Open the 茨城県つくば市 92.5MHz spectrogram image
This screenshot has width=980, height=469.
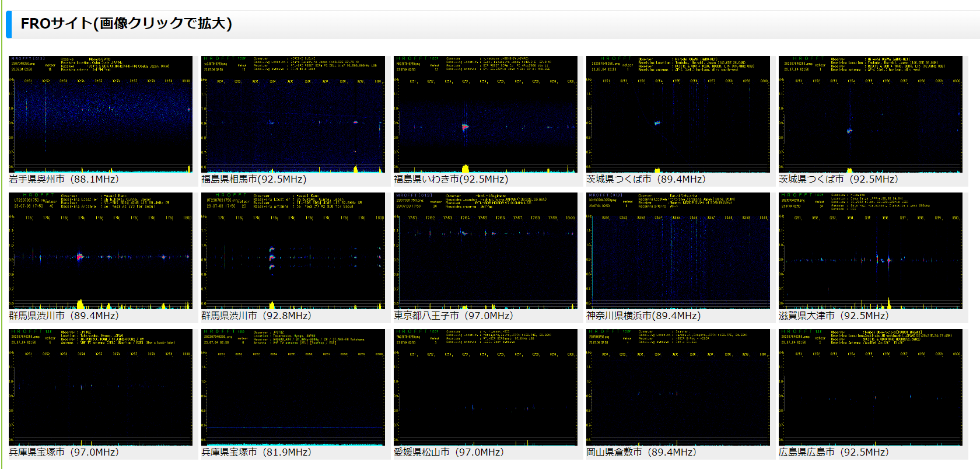(x=870, y=114)
